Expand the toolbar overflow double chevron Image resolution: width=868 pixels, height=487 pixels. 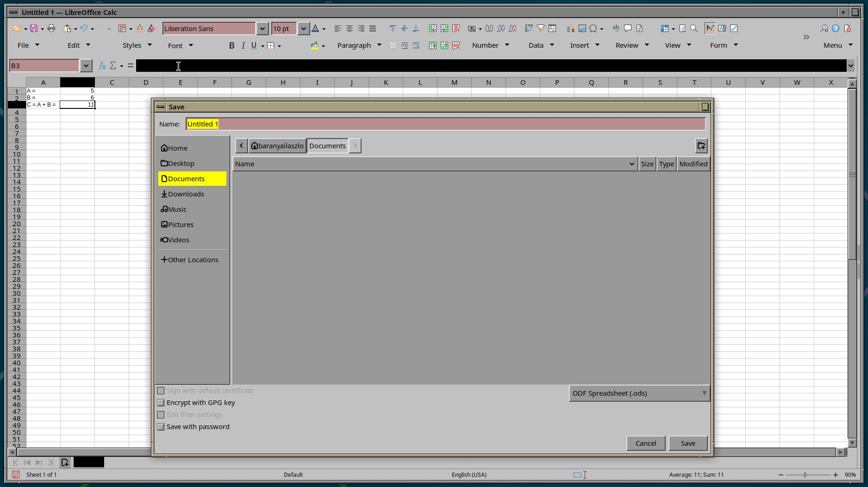[x=806, y=37]
